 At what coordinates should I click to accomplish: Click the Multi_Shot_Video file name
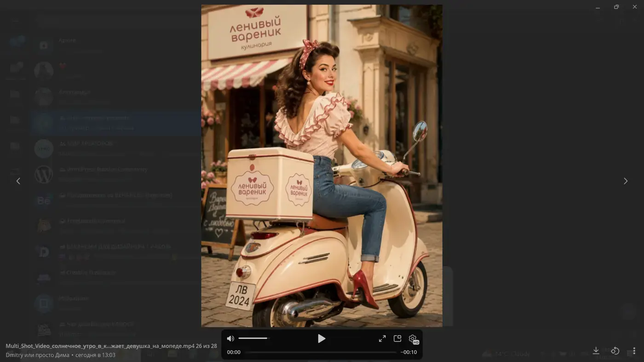pos(100,346)
